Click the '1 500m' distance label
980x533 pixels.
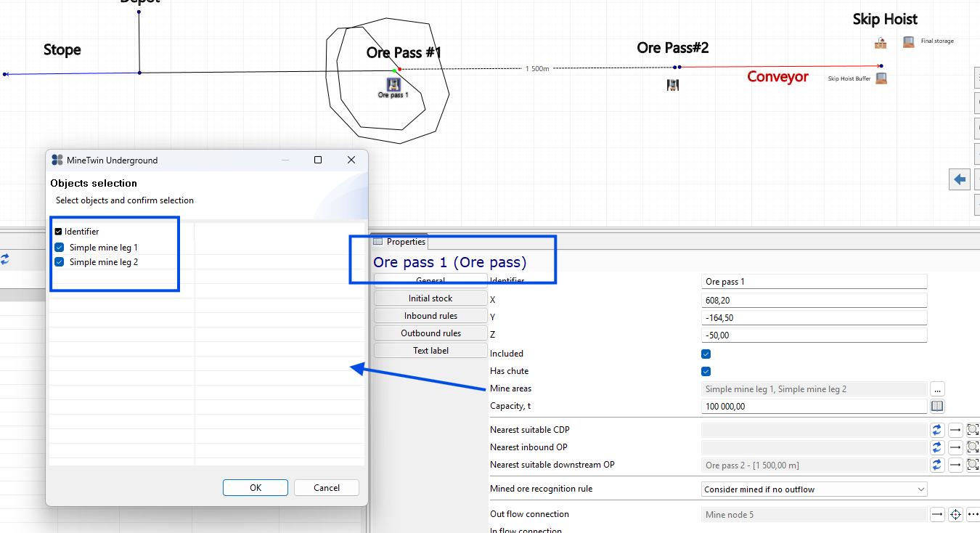click(x=537, y=68)
